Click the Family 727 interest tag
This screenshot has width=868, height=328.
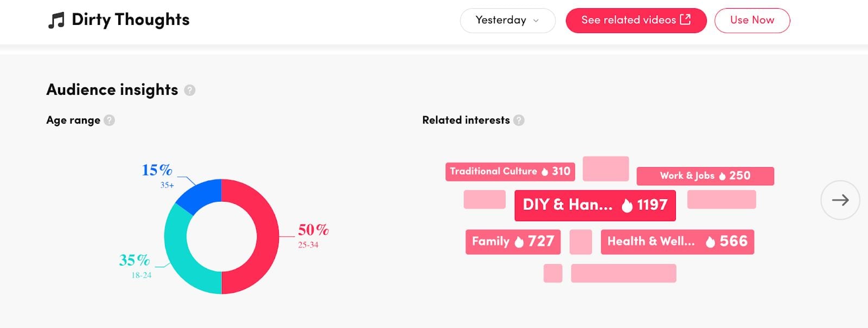[x=513, y=242]
